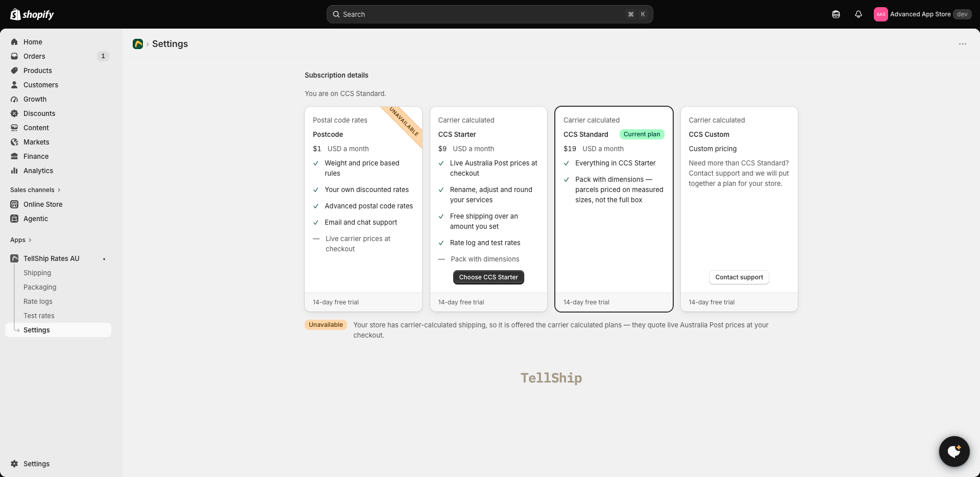This screenshot has height=477, width=980.
Task: Open the floating chat assistant button
Action: (x=954, y=451)
